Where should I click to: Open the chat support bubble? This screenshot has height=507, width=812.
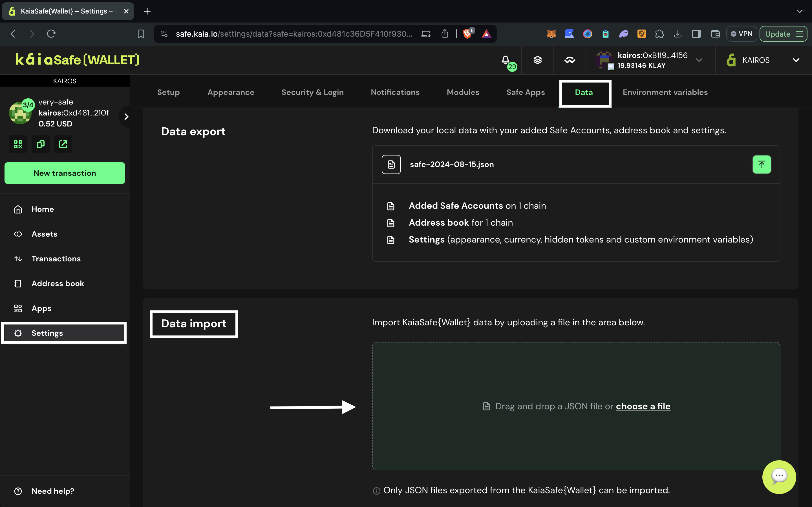tap(779, 477)
